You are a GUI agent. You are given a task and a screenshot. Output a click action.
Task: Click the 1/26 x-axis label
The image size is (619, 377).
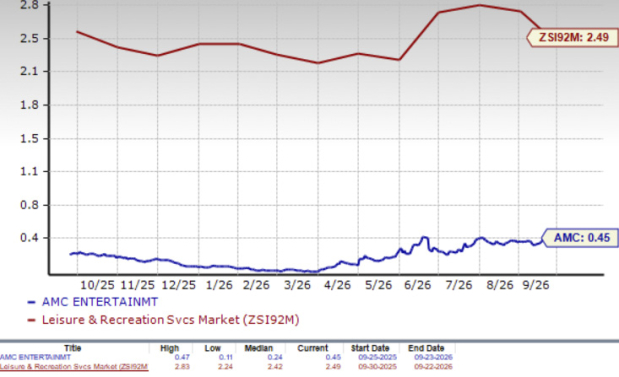(x=219, y=285)
